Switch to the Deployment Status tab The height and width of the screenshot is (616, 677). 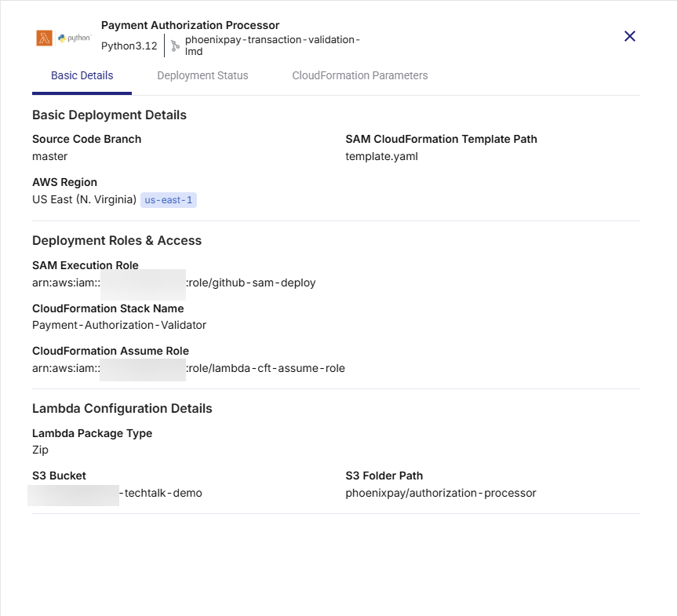click(x=202, y=75)
